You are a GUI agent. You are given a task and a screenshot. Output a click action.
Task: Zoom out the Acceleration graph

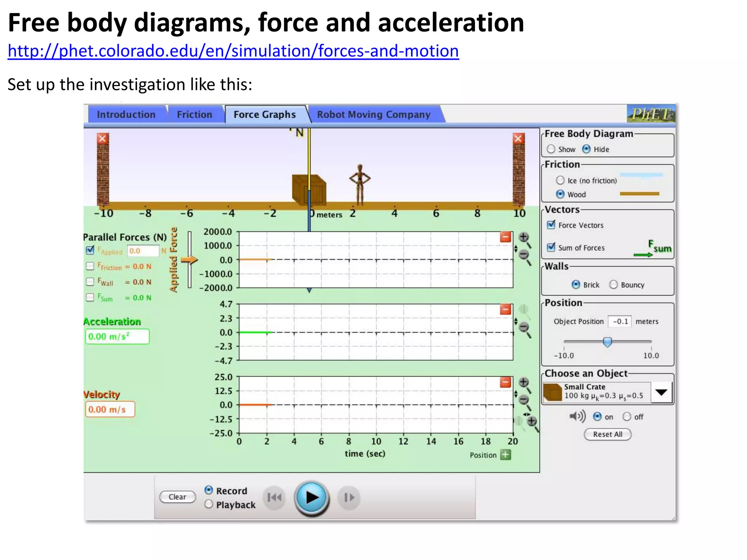525,329
